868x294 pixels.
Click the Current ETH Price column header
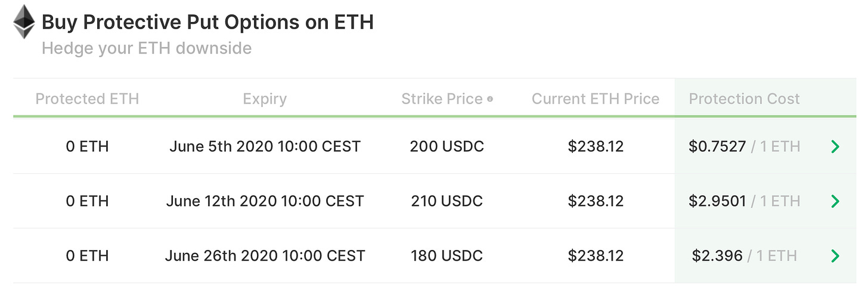coord(596,99)
